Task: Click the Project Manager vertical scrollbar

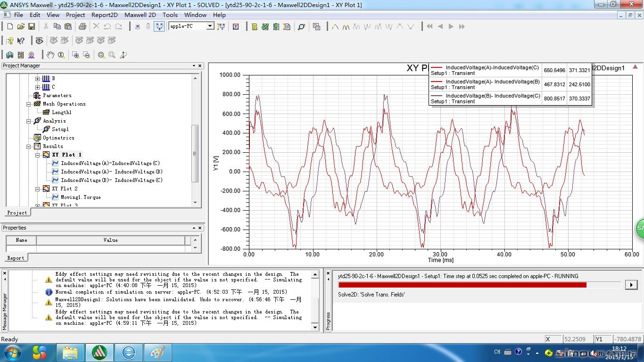Action: pyautogui.click(x=195, y=154)
